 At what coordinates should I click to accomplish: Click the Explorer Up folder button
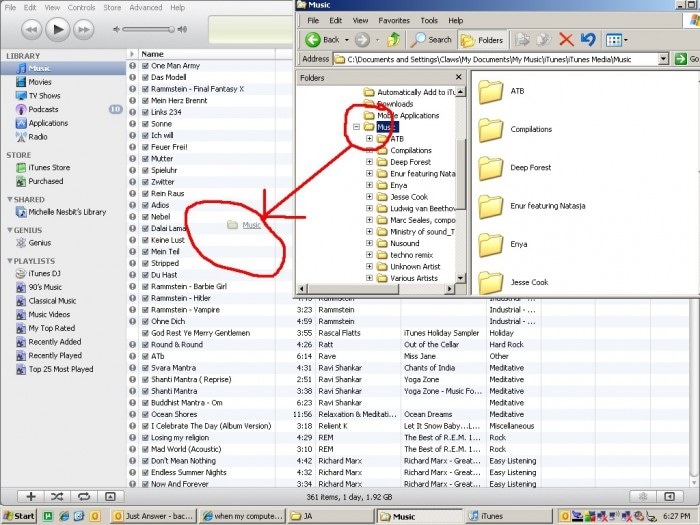pyautogui.click(x=393, y=40)
